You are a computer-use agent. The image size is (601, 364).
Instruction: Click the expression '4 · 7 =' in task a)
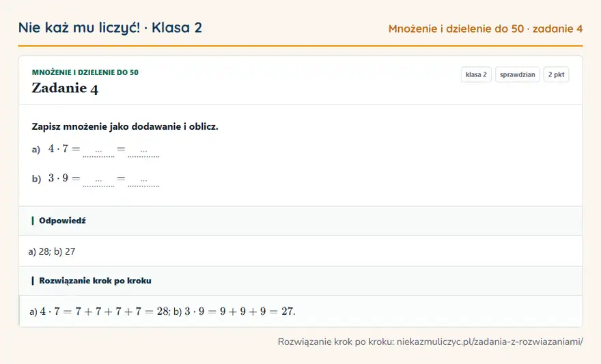[x=64, y=149]
